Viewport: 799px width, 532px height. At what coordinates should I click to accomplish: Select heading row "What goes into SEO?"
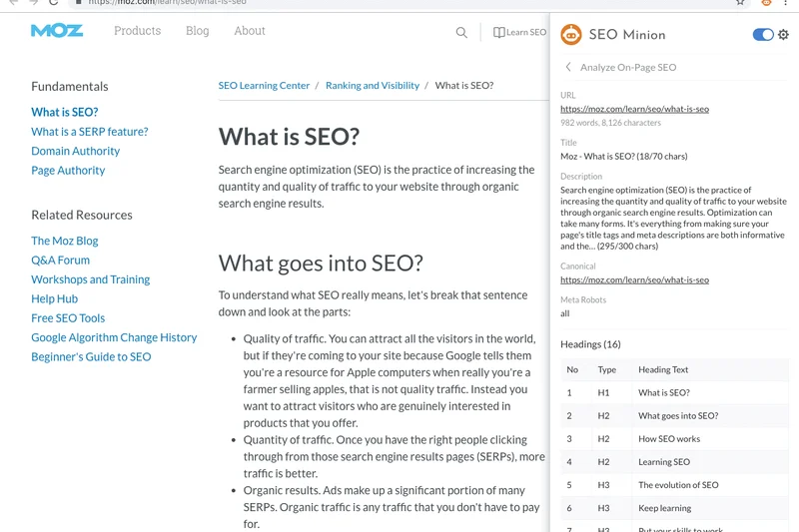[x=674, y=415]
